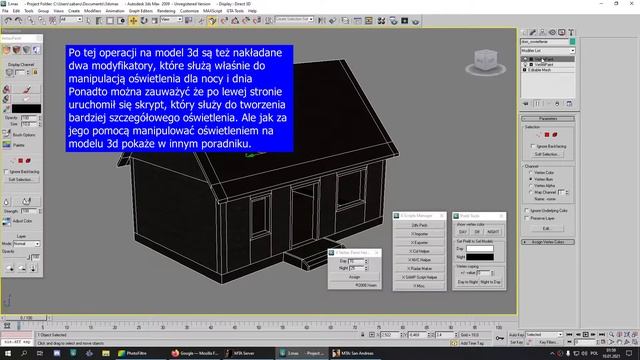Select Map Channel radio option
The width and height of the screenshot is (640, 360).
(x=531, y=192)
